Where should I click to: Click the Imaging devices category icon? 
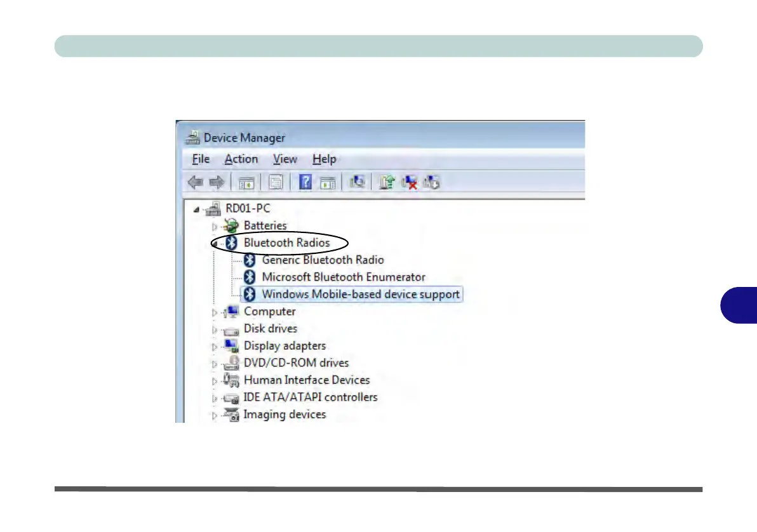click(231, 414)
